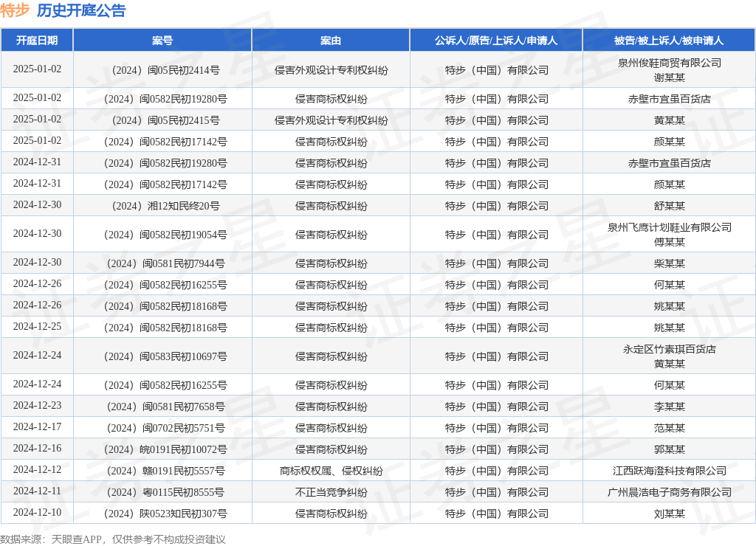Click the 案号 column header

point(162,41)
